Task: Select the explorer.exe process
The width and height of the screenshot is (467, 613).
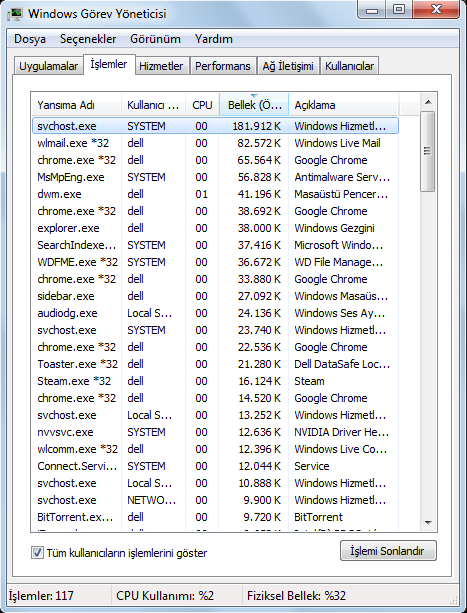Action: tap(215, 228)
